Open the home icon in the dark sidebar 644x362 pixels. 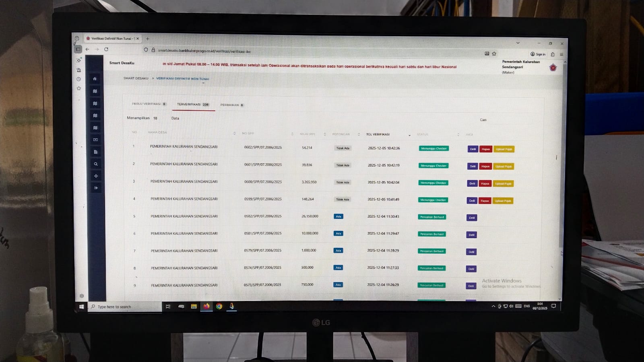tap(95, 79)
